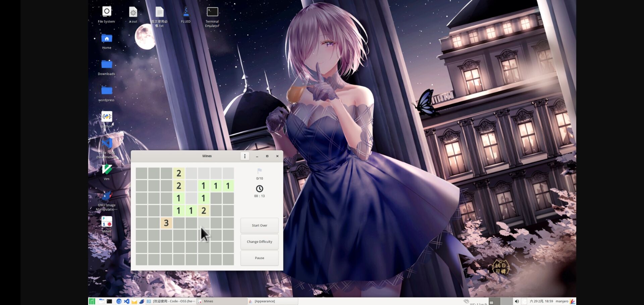
Task: Open the Manjaro application menu in taskbar
Action: coord(92,301)
